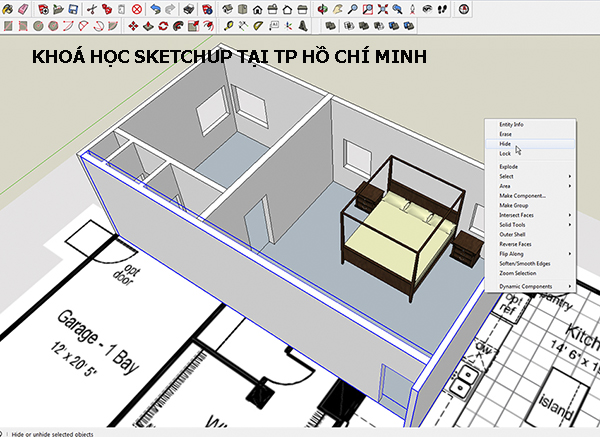Screen dimensions: 600x437
Task: Expand the Intersect Faces submenu
Action: [530, 215]
